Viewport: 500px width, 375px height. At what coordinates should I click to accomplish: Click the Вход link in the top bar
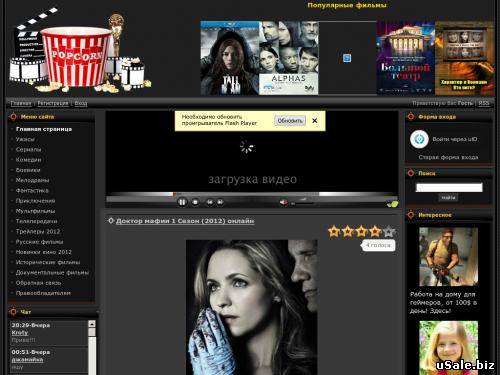pyautogui.click(x=81, y=103)
